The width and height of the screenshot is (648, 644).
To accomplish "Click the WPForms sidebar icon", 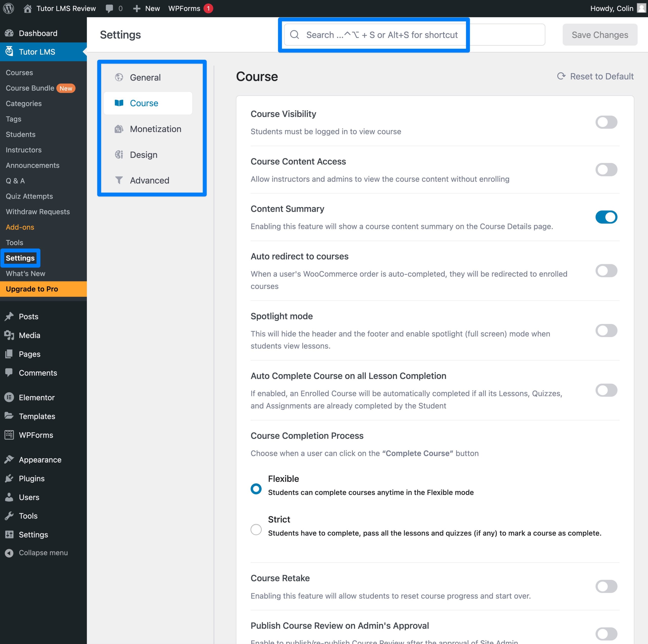I will point(9,435).
